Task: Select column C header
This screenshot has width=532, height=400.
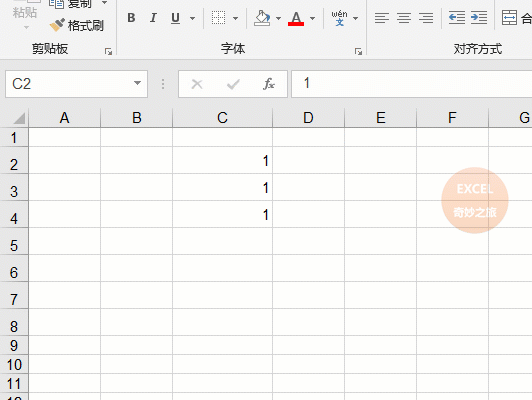Action: 222,118
